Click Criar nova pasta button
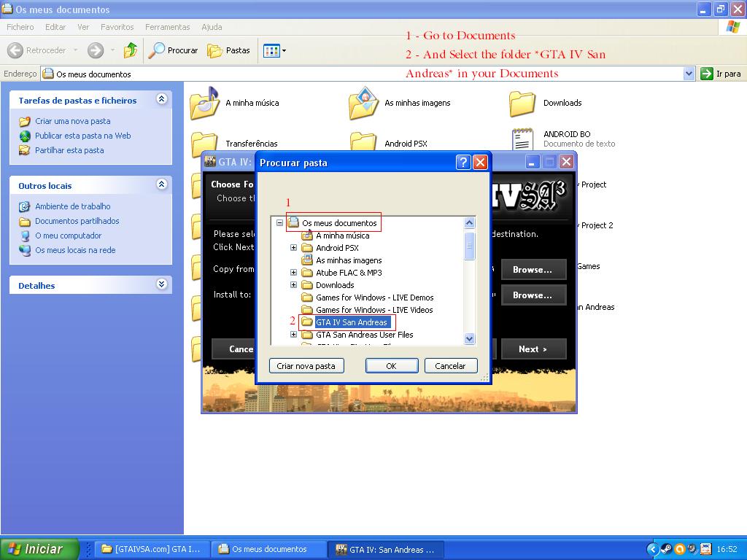This screenshot has width=747, height=560. click(306, 366)
